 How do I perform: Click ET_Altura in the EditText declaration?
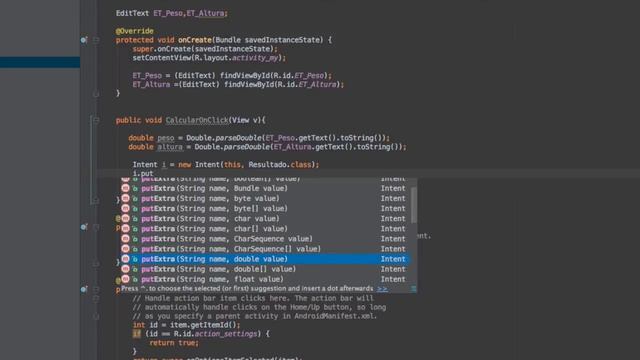pyautogui.click(x=205, y=13)
